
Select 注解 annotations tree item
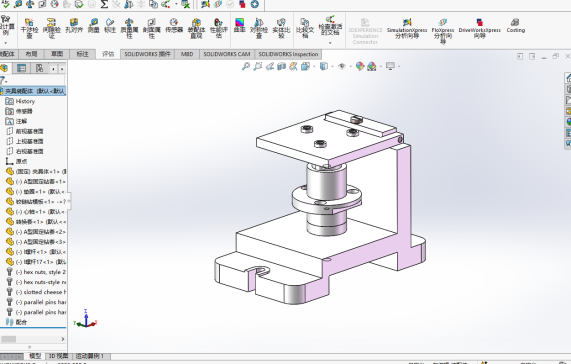16,121
